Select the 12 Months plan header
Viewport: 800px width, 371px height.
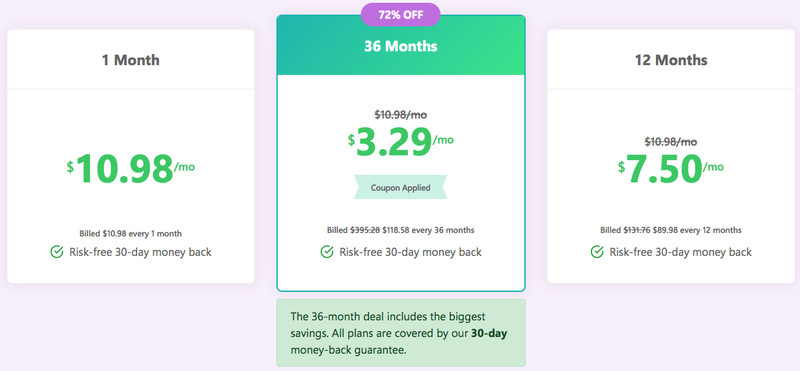point(671,60)
